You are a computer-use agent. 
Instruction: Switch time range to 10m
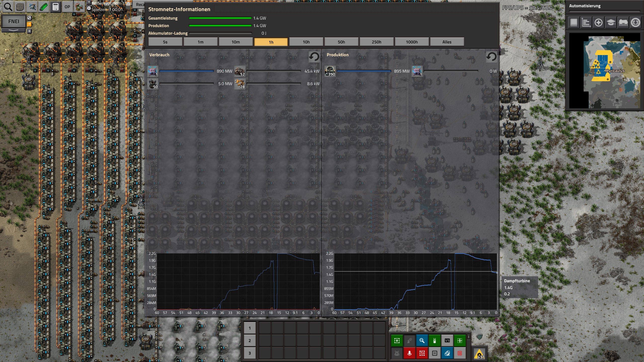235,42
